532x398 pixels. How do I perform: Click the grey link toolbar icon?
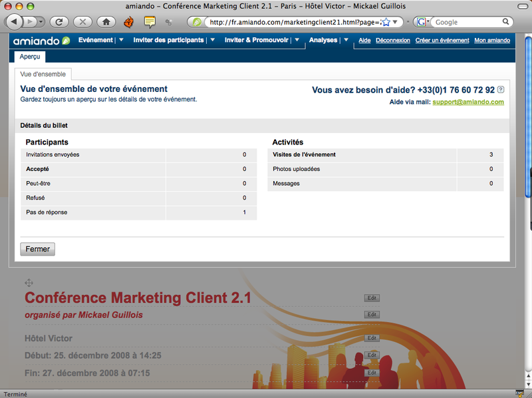pyautogui.click(x=168, y=23)
